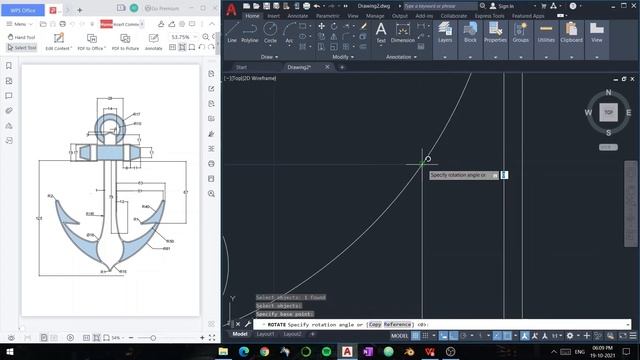Viewport: 640px width, 360px height.
Task: Select the Circle tool
Action: [x=270, y=33]
